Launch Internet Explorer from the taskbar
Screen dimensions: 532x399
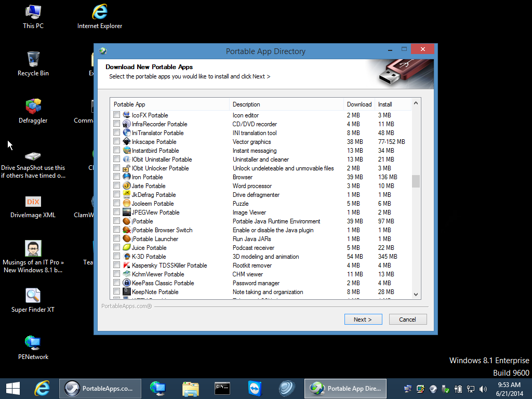pyautogui.click(x=42, y=389)
